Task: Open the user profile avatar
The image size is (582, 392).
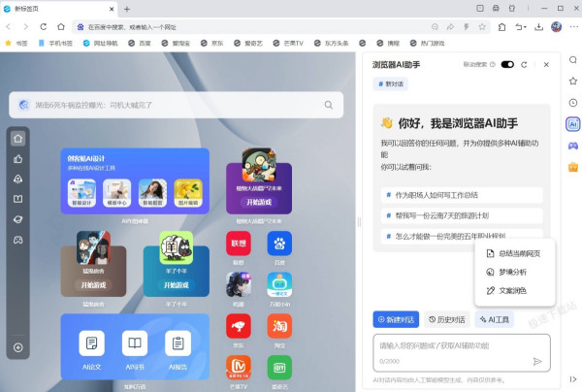Action: tap(556, 27)
